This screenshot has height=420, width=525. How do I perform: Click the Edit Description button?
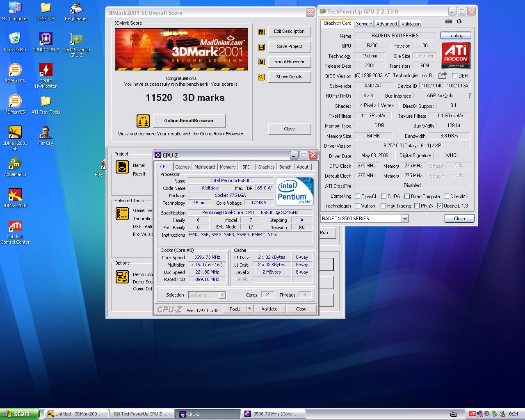(289, 31)
